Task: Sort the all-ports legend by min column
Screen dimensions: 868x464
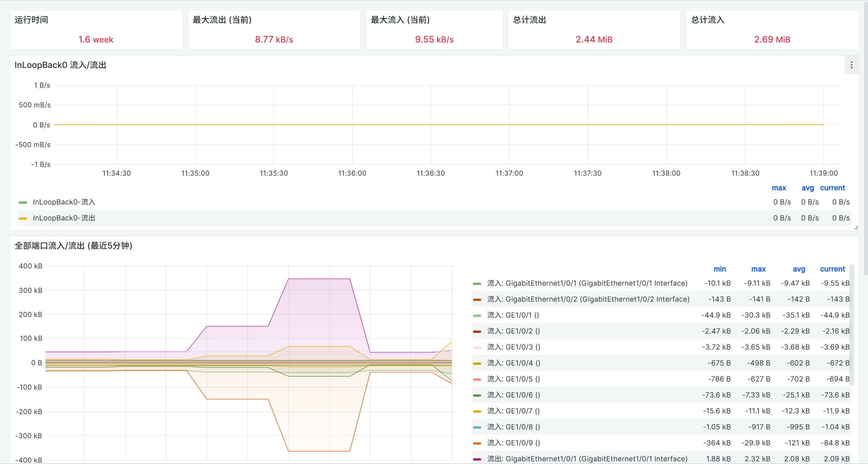Action: tap(719, 269)
